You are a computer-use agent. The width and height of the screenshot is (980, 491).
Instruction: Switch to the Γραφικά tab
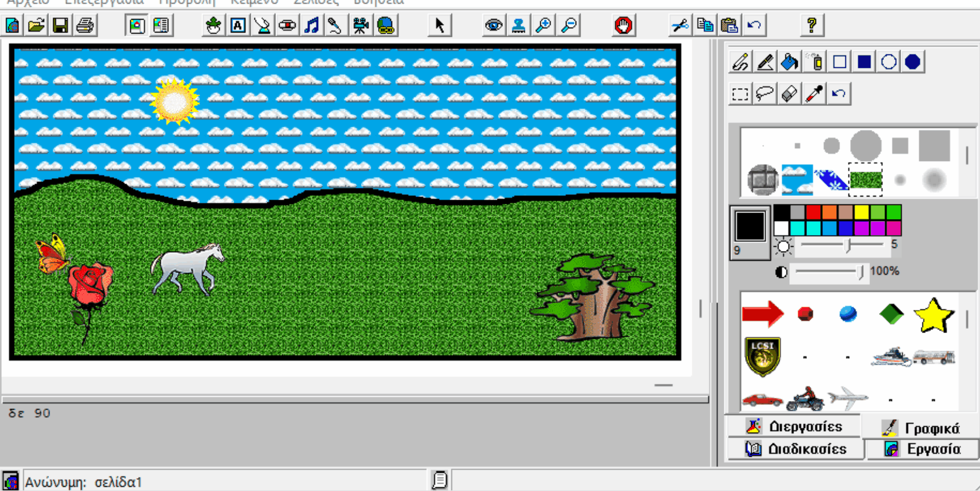[x=921, y=427]
